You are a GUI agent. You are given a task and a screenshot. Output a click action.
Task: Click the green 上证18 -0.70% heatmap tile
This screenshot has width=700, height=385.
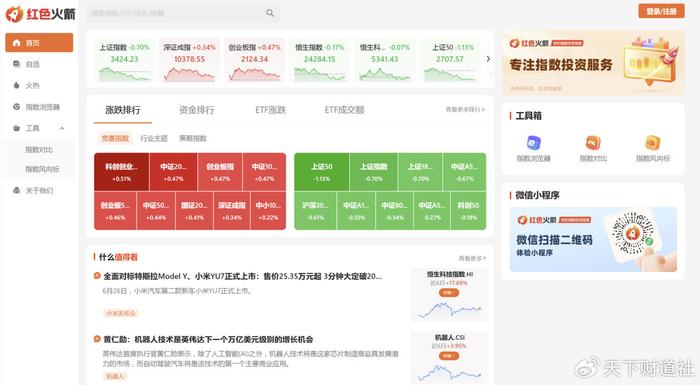(420, 172)
